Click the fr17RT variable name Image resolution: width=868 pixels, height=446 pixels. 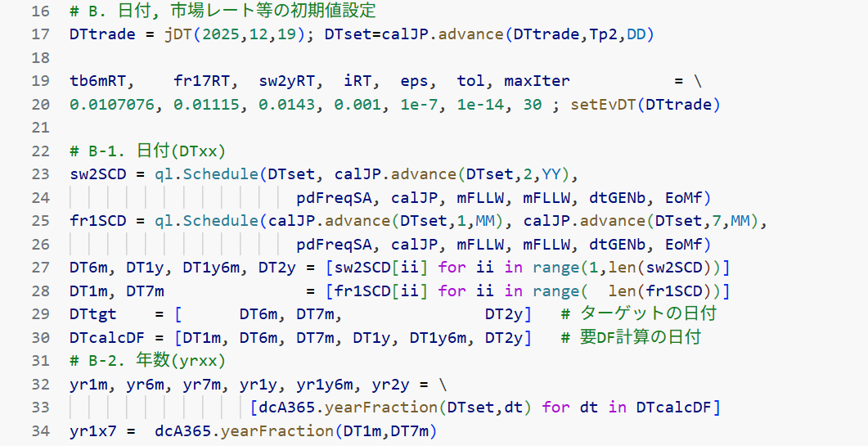[x=201, y=81]
